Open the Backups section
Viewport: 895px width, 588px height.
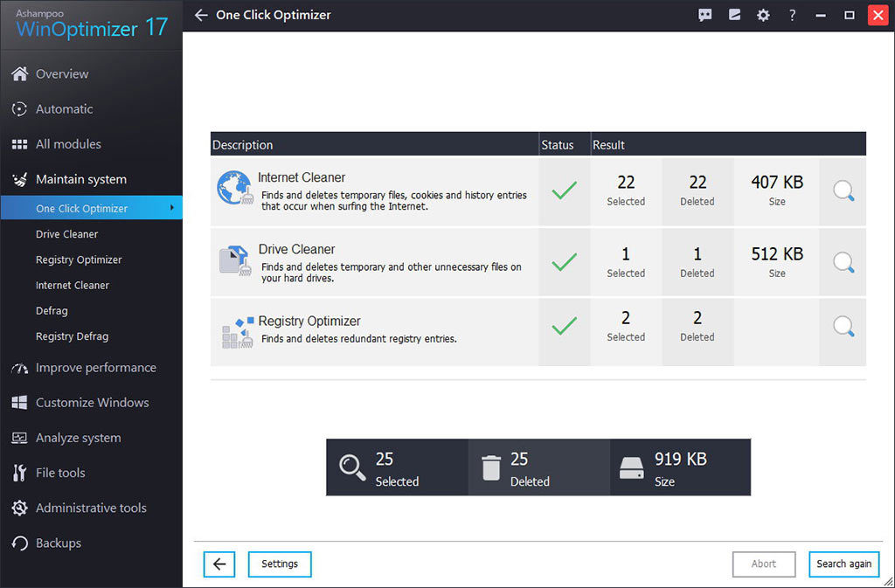pos(58,543)
